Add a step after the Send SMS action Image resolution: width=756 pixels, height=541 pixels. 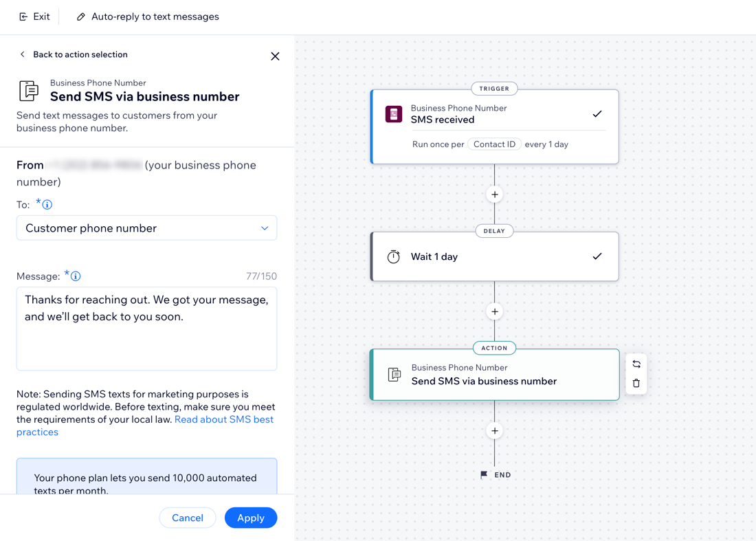[495, 430]
